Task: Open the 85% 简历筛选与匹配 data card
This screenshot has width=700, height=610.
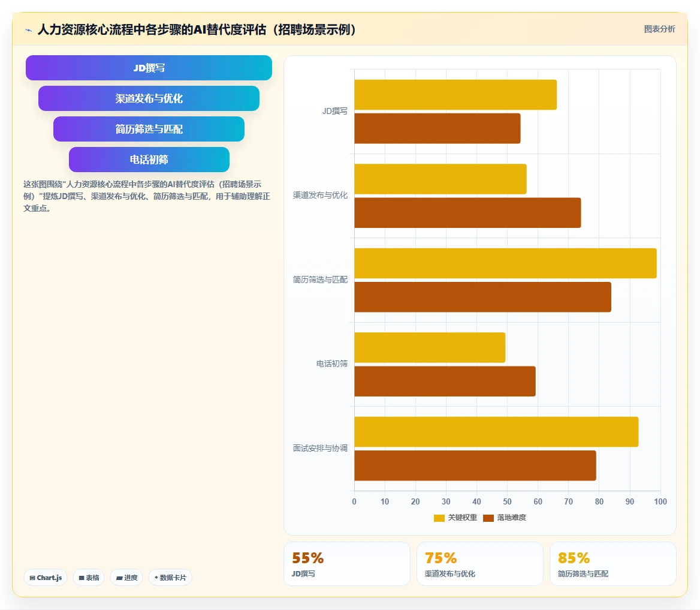Action: click(613, 564)
